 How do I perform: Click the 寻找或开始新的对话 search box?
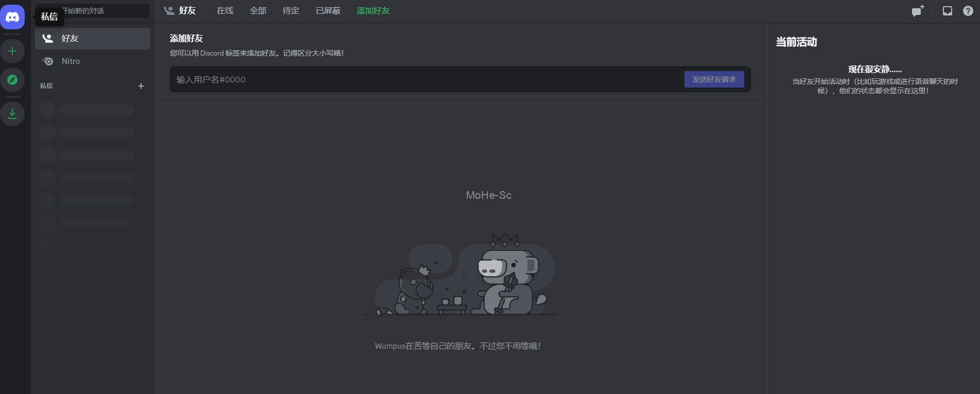tap(106, 11)
